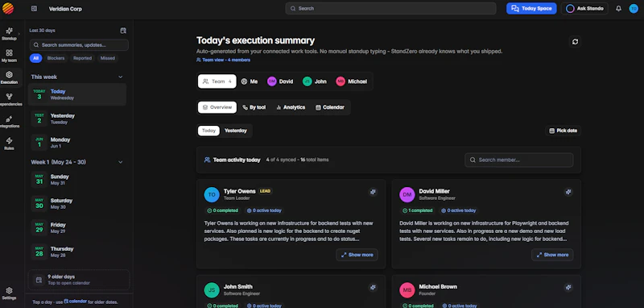The height and width of the screenshot is (308, 644).
Task: Select Monday Jun 1 in the day list
Action: (77, 142)
